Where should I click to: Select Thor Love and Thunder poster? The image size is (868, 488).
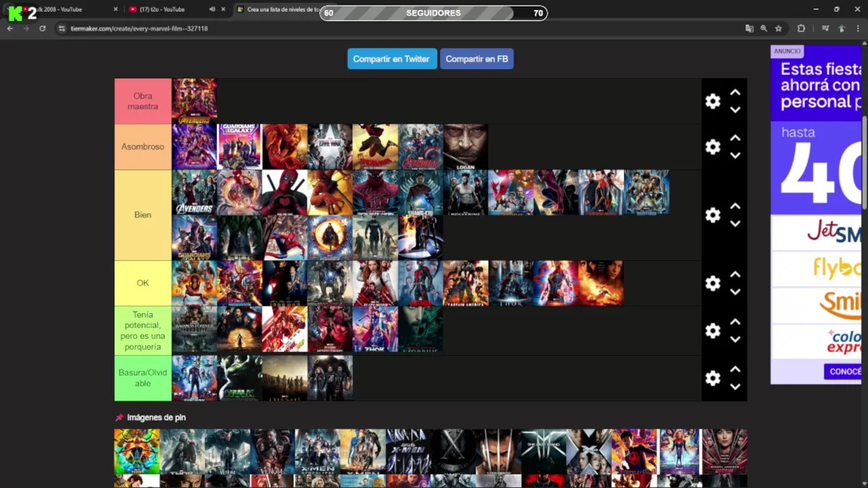click(375, 329)
